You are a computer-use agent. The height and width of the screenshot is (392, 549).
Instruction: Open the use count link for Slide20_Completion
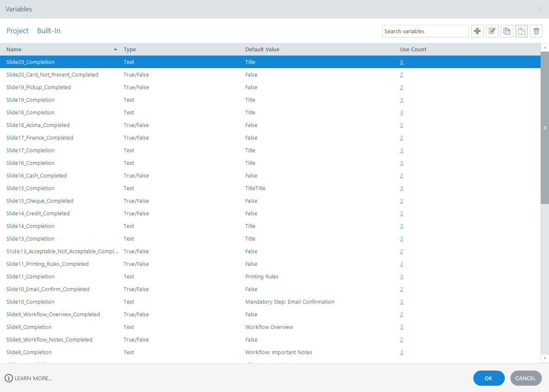[401, 62]
